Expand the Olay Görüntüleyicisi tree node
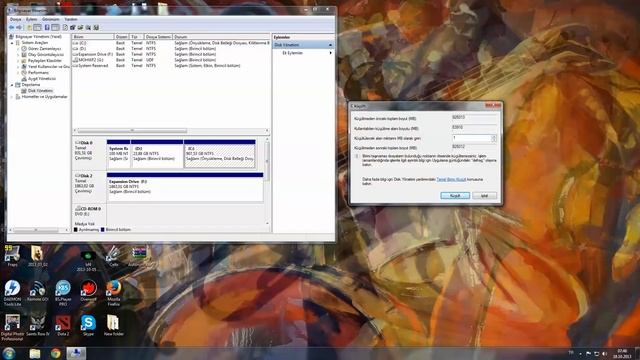Screen dimensions: 640x360 (18, 54)
